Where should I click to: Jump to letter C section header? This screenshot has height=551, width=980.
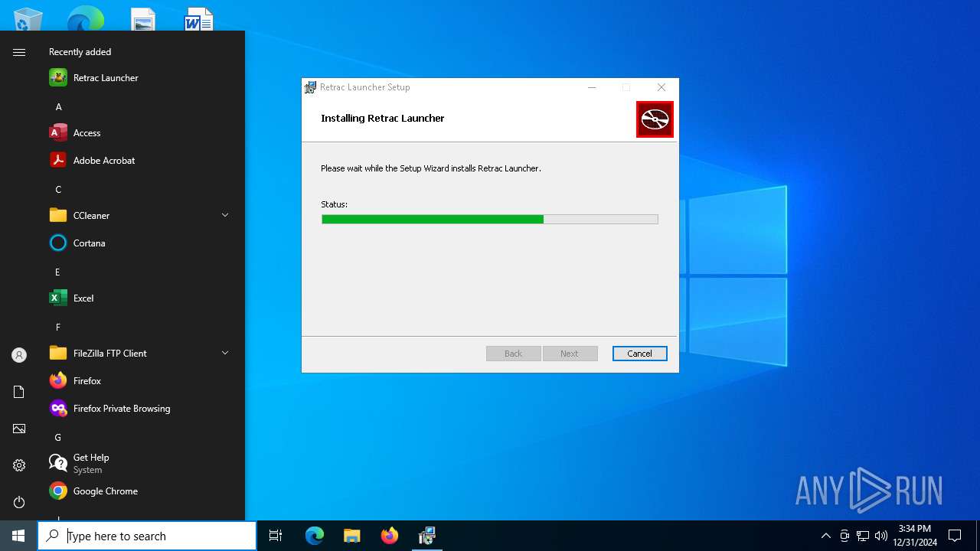pos(58,190)
